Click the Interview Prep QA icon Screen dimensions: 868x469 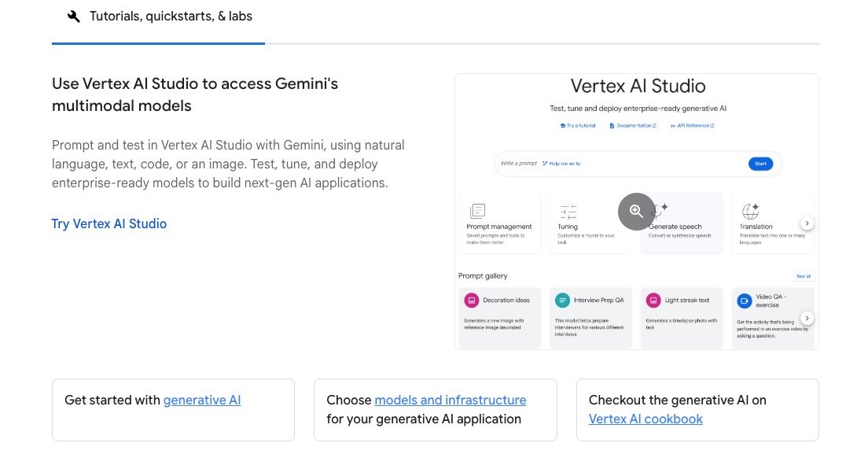pos(562,301)
